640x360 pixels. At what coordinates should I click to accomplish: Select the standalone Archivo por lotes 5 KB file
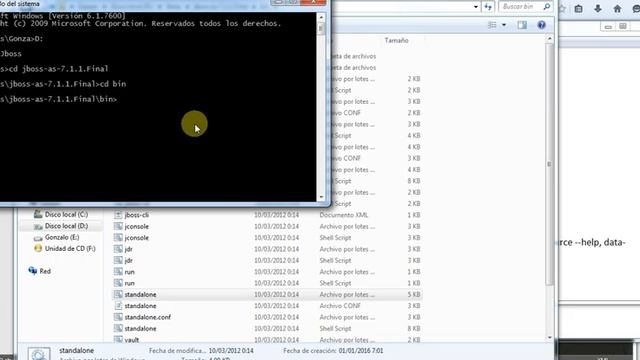(267, 294)
